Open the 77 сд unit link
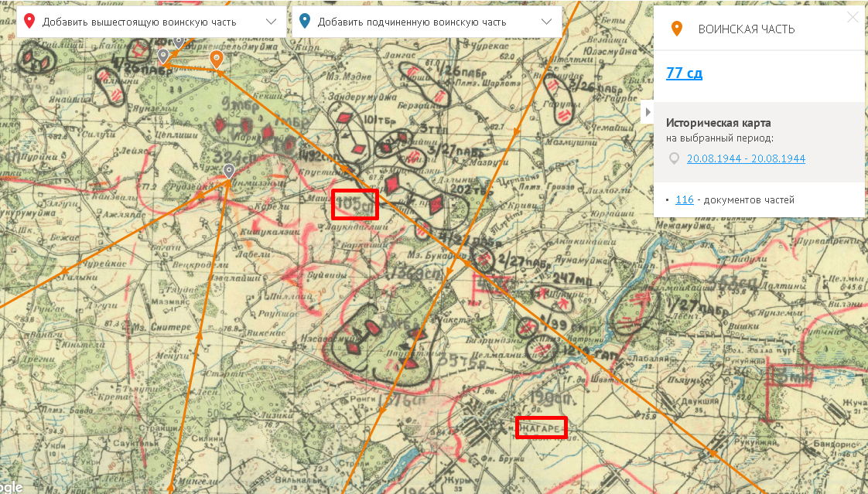 tap(684, 73)
